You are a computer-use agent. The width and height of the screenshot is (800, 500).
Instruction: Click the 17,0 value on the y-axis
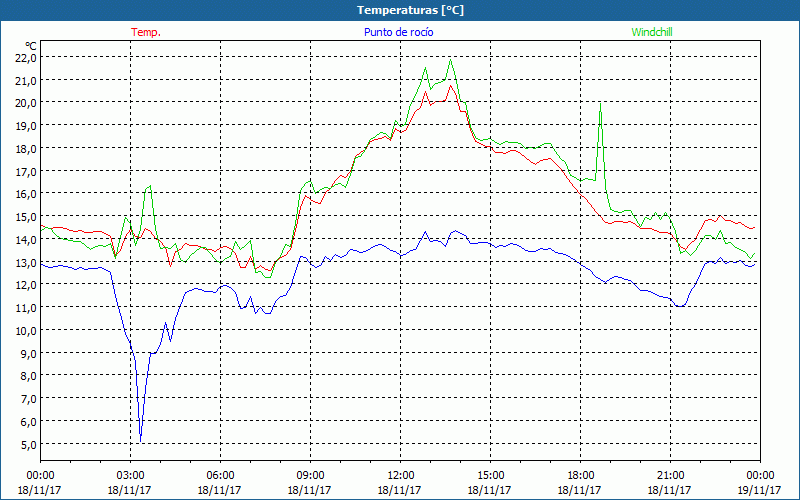click(26, 171)
